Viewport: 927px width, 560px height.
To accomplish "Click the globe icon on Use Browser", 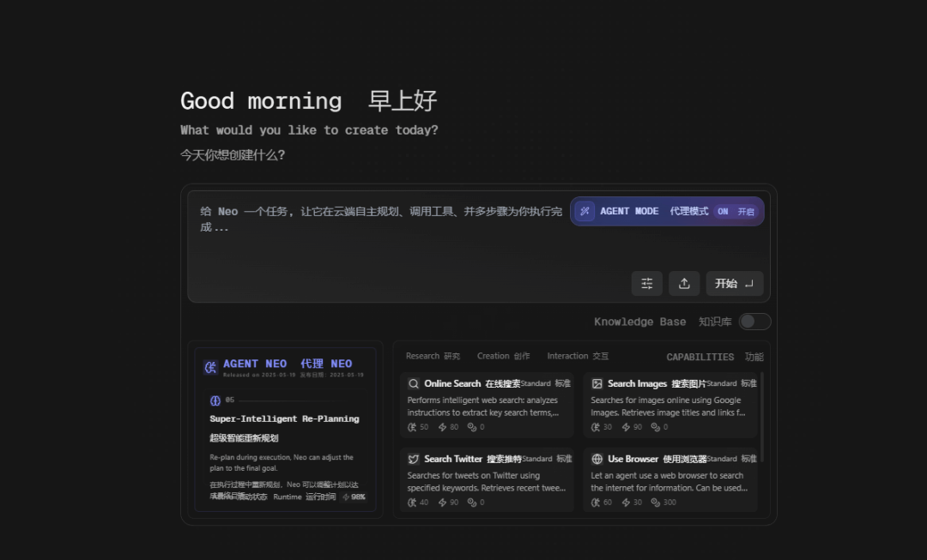I will [597, 460].
